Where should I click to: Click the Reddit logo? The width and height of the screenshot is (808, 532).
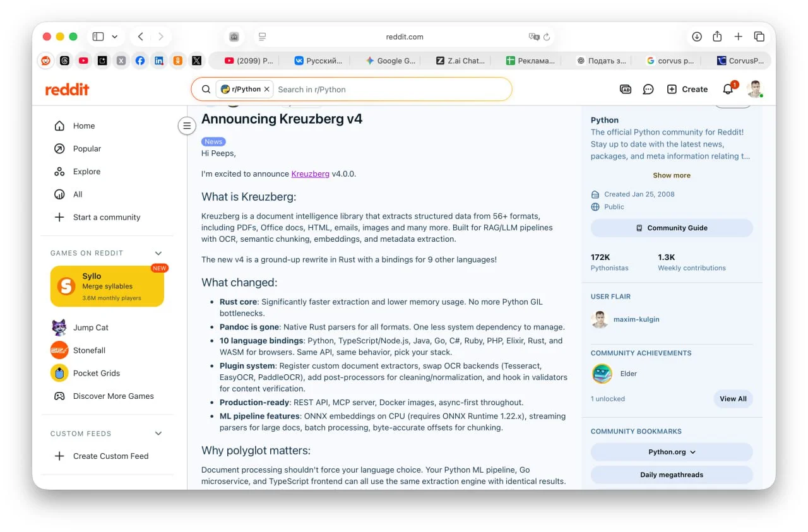(x=67, y=90)
